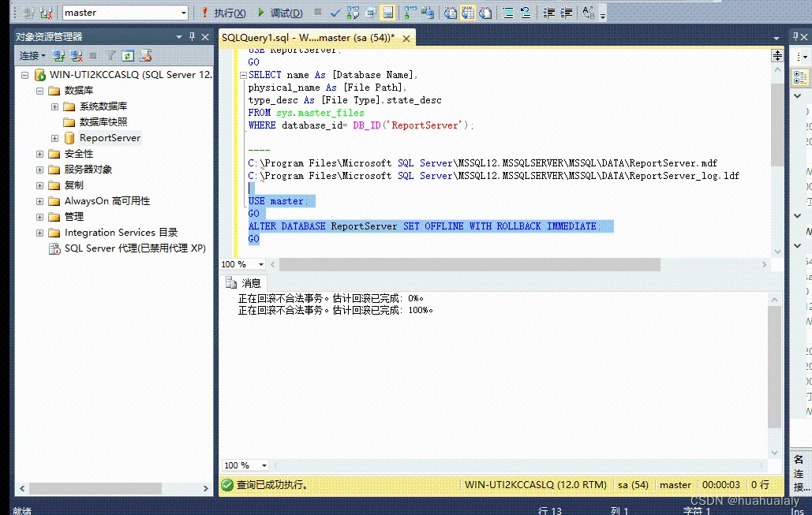Expand the 服务器对象 folder
The height and width of the screenshot is (515, 812).
(x=40, y=170)
